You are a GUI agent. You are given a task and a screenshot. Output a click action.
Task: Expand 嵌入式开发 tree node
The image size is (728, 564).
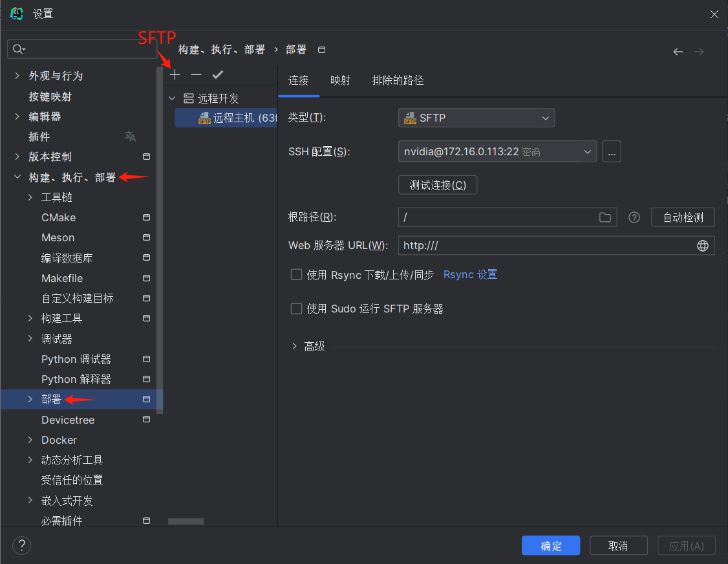pos(30,501)
